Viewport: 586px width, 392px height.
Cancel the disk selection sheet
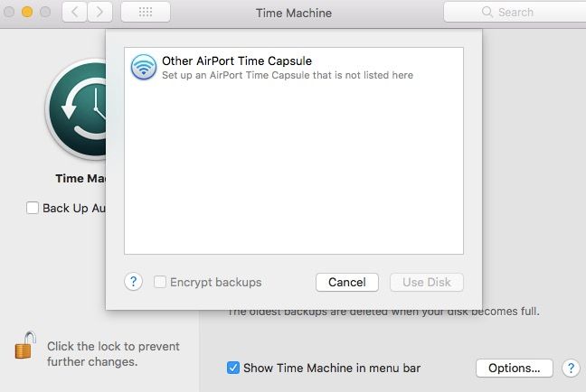click(347, 282)
